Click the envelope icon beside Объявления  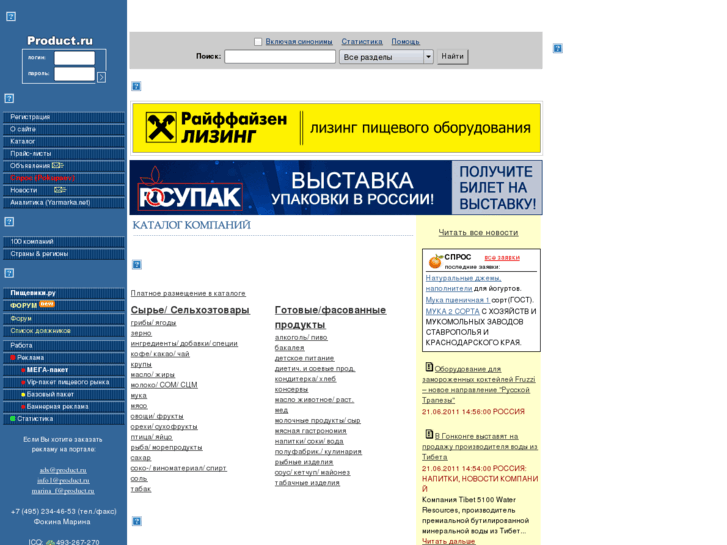tap(58, 166)
